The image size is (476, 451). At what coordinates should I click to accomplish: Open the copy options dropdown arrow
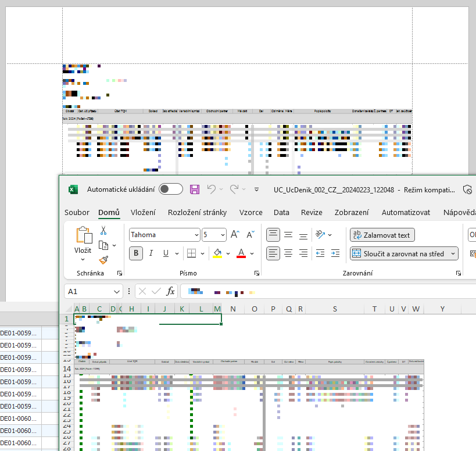point(114,245)
